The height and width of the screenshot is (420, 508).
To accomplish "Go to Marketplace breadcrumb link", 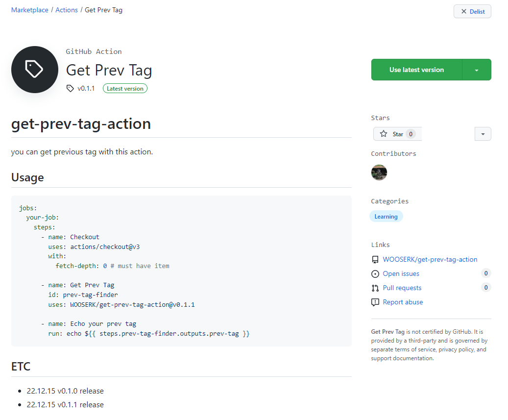I will click(x=30, y=10).
